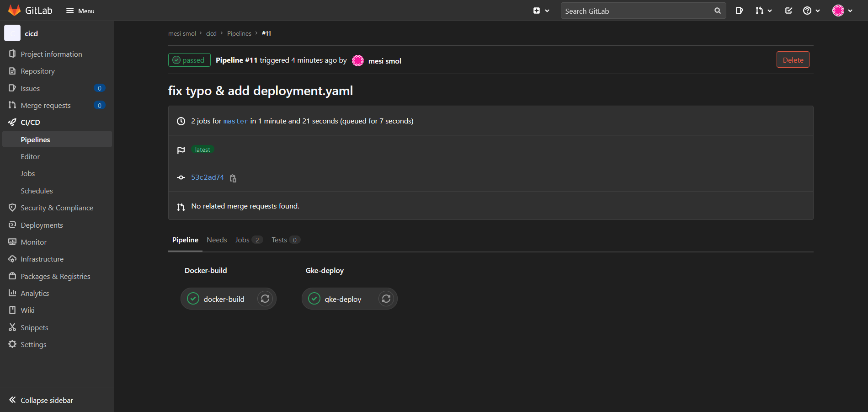Click the search magnifier icon
The width and height of the screenshot is (868, 412).
click(x=718, y=11)
